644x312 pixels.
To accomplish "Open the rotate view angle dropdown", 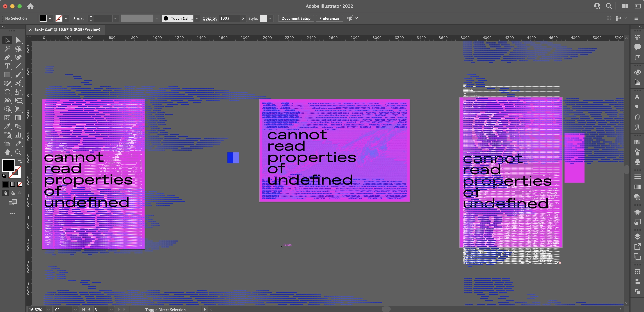I will 75,309.
